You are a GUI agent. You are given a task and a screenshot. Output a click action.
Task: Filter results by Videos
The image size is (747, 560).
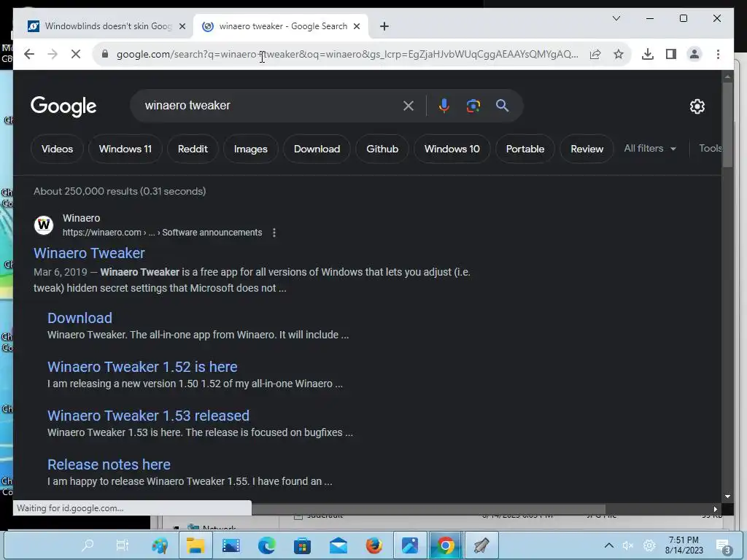(x=57, y=149)
